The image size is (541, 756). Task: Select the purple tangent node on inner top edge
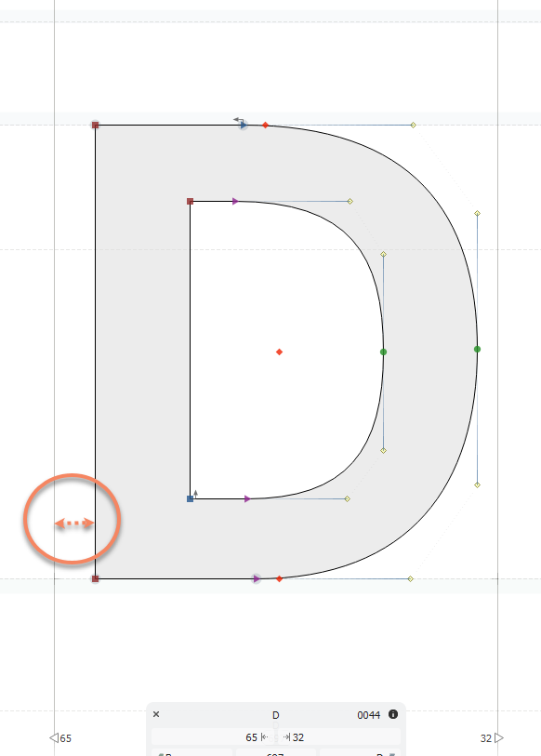click(x=235, y=201)
